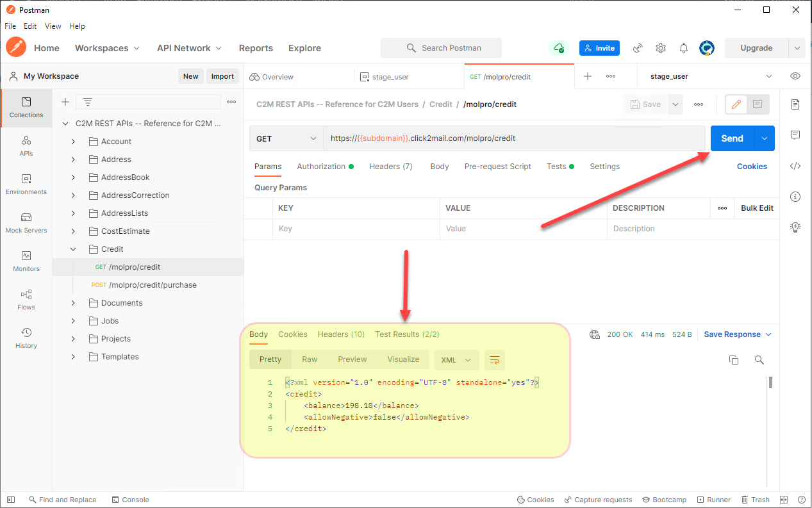Click the copy response icon

click(x=734, y=360)
